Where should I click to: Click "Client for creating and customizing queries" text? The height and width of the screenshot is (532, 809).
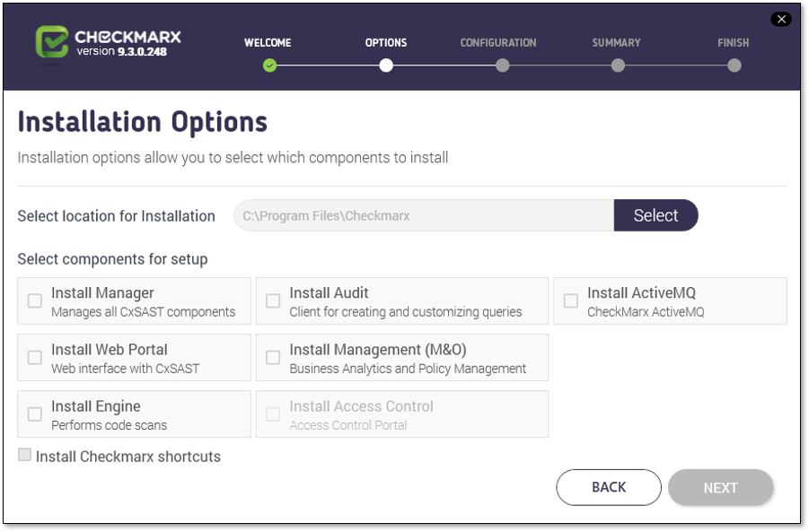(x=406, y=312)
